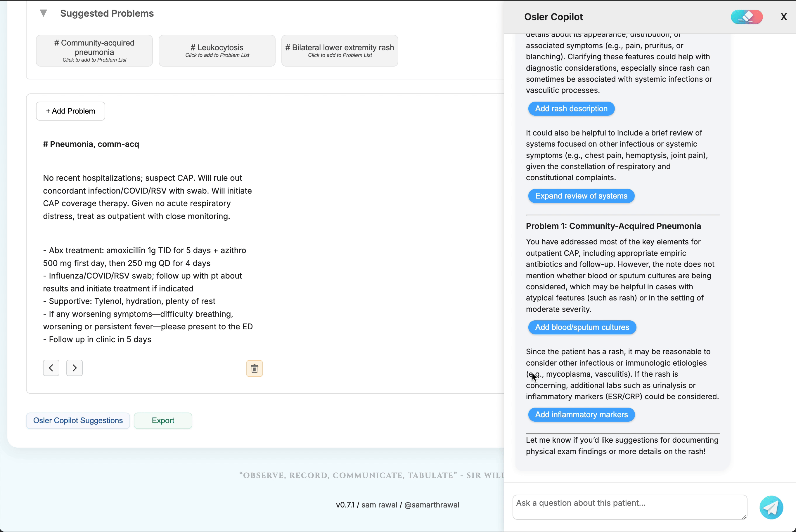Apply Add inflammatory markers suggestion
The height and width of the screenshot is (532, 796).
point(581,414)
